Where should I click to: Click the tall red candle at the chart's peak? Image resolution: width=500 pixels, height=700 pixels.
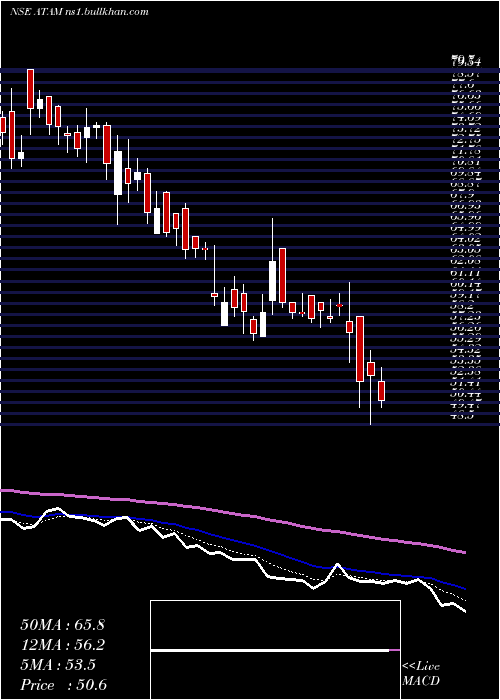coord(30,89)
